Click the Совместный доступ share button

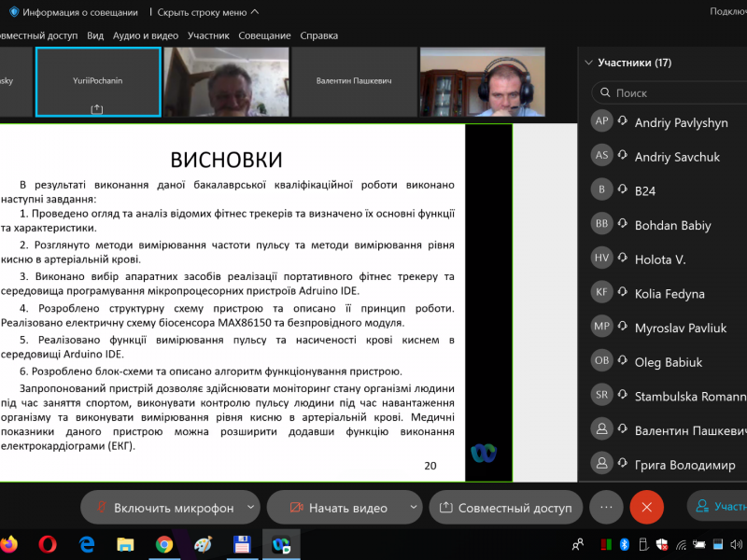pyautogui.click(x=505, y=508)
